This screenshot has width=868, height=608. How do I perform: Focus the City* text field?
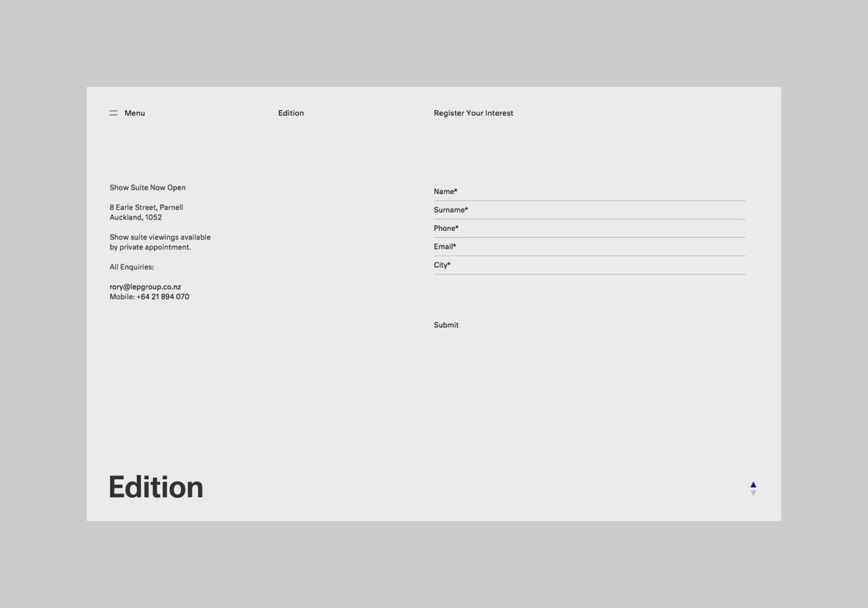[589, 266]
